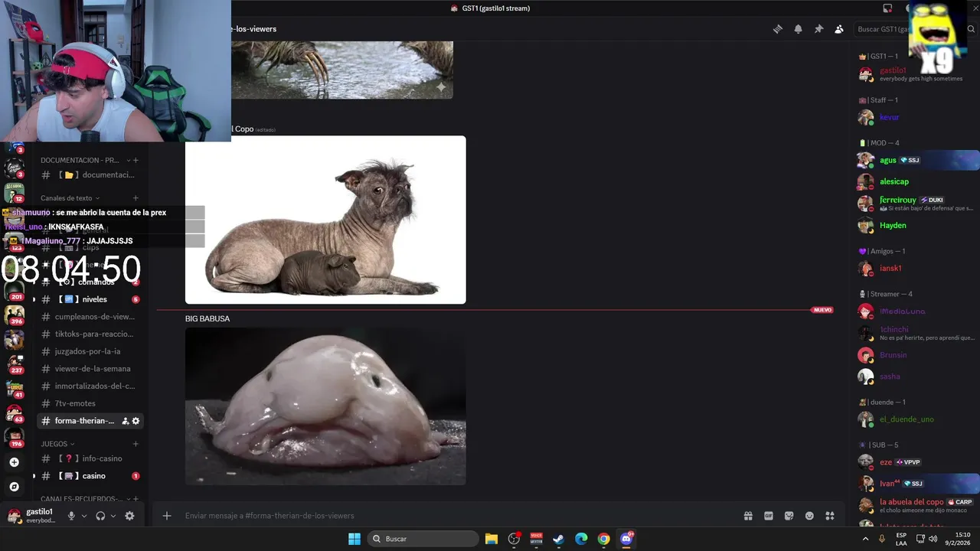Open gastilo1 member in member list
The image size is (980, 551).
click(915, 73)
